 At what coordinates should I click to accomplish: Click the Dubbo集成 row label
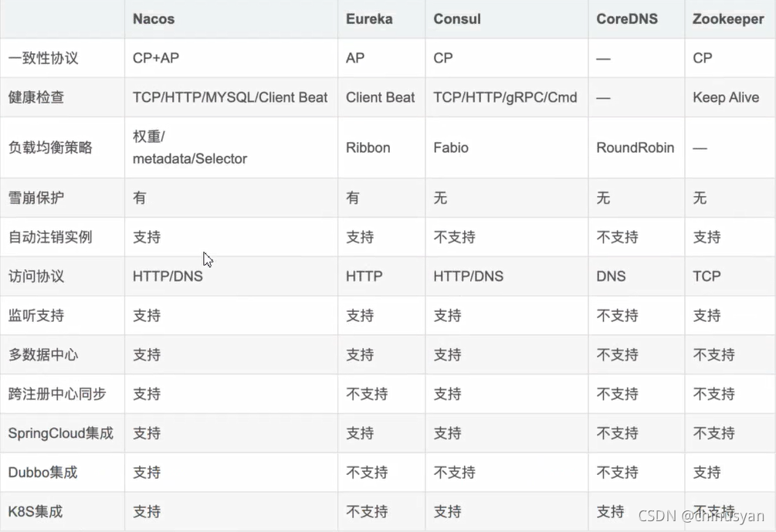point(43,473)
